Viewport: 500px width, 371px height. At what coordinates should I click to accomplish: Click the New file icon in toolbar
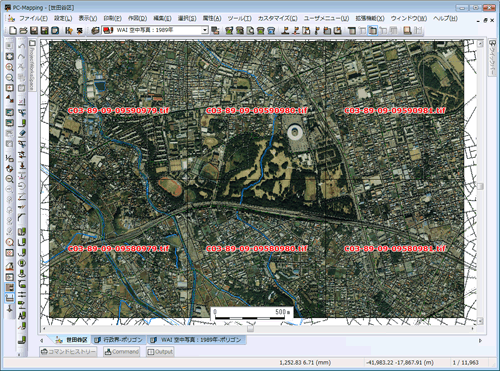coord(13,31)
